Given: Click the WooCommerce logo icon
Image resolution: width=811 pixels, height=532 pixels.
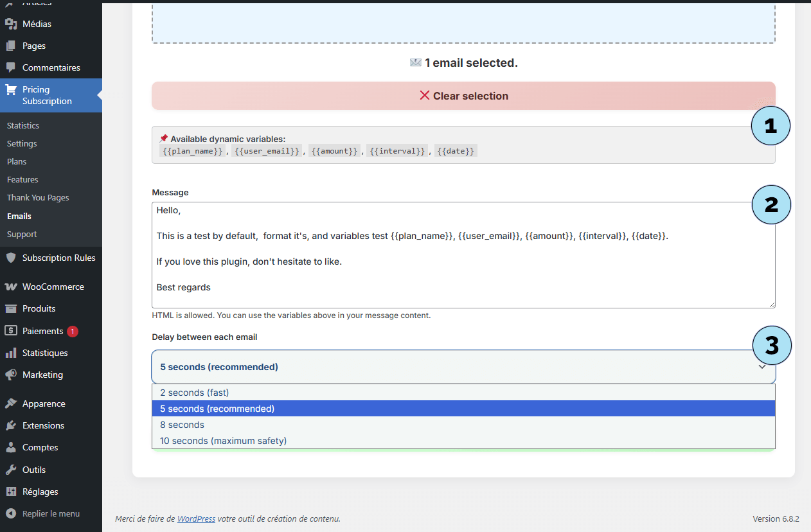Looking at the screenshot, I should coord(11,287).
